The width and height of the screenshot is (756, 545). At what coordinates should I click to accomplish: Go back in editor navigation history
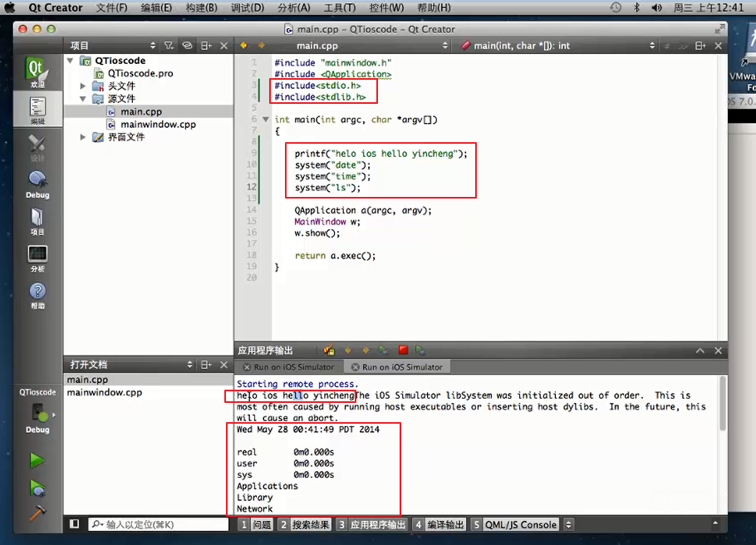click(x=243, y=46)
